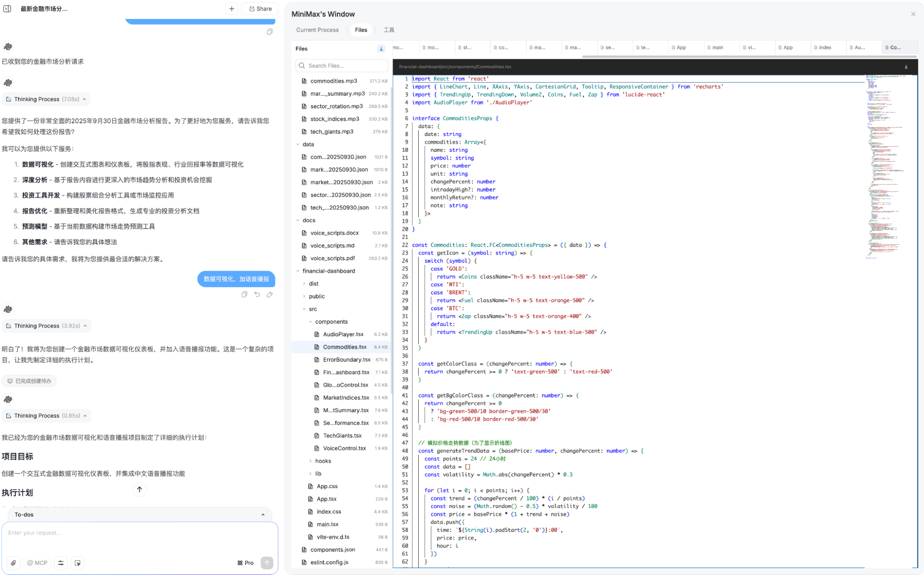The height and width of the screenshot is (575, 924).
Task: Open the sliders settings icon in input bar
Action: coord(61,563)
